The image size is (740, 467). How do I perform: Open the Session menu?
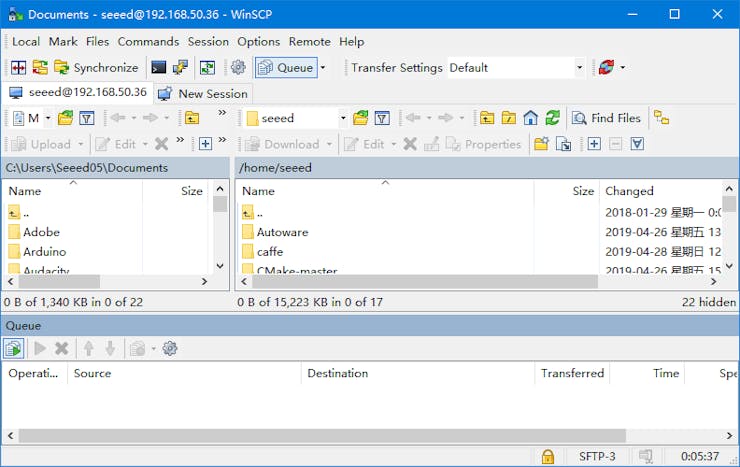(x=208, y=42)
